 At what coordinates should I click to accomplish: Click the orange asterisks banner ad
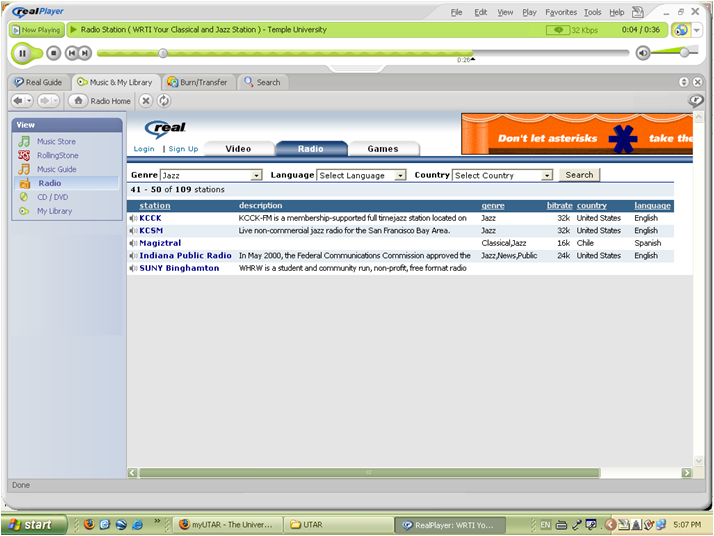click(577, 134)
